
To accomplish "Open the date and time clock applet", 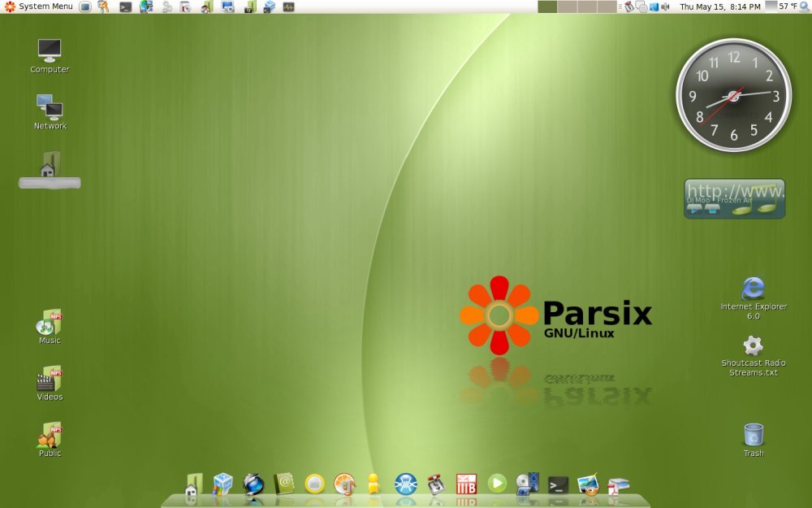I will (x=719, y=7).
